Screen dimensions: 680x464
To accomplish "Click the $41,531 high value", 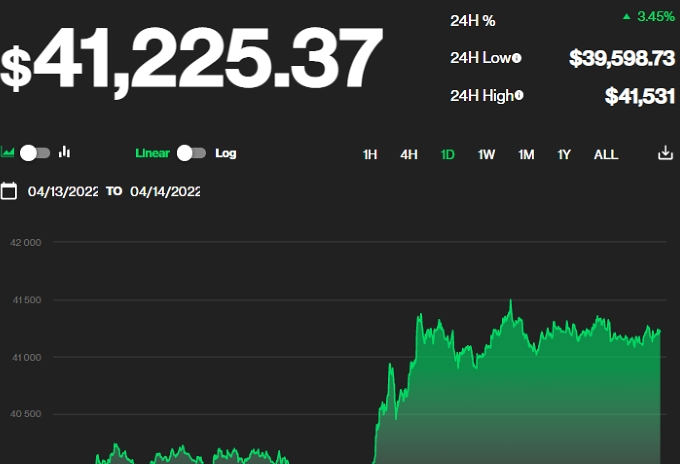I will click(x=640, y=96).
